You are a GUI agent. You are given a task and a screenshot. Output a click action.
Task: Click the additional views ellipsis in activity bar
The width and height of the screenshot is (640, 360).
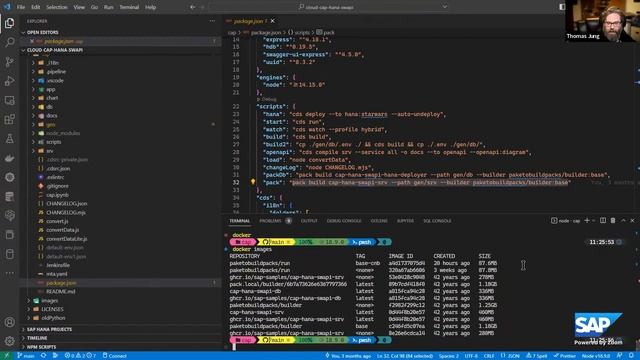(9, 273)
